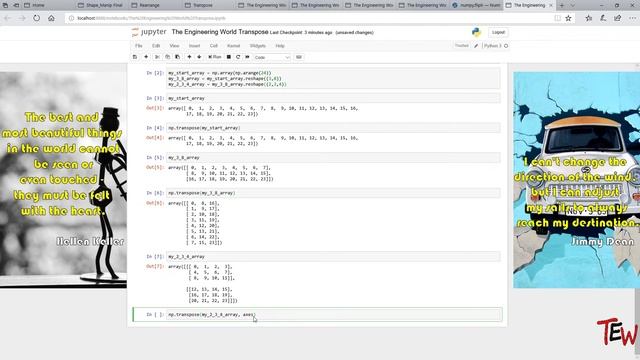Click the Out[7] output prompt
Viewport: 640px width, 360px height.
(155, 267)
